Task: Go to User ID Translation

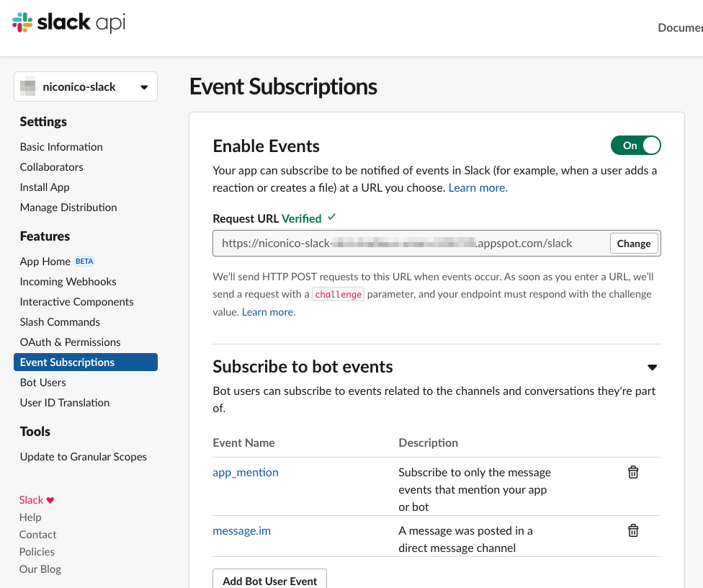Action: click(65, 403)
